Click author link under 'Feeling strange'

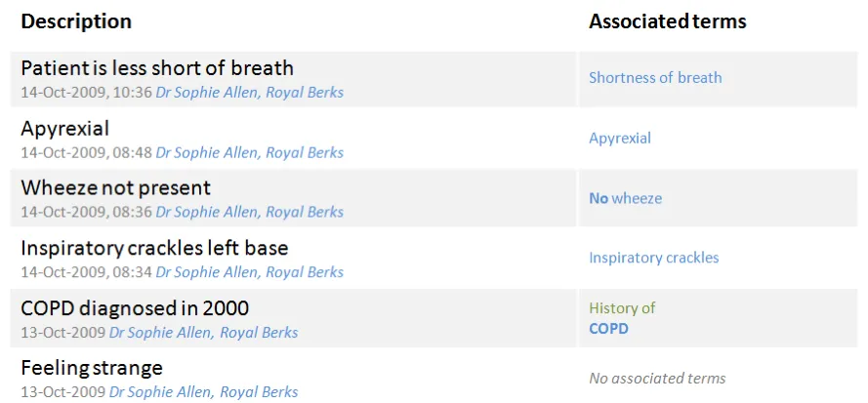203,392
